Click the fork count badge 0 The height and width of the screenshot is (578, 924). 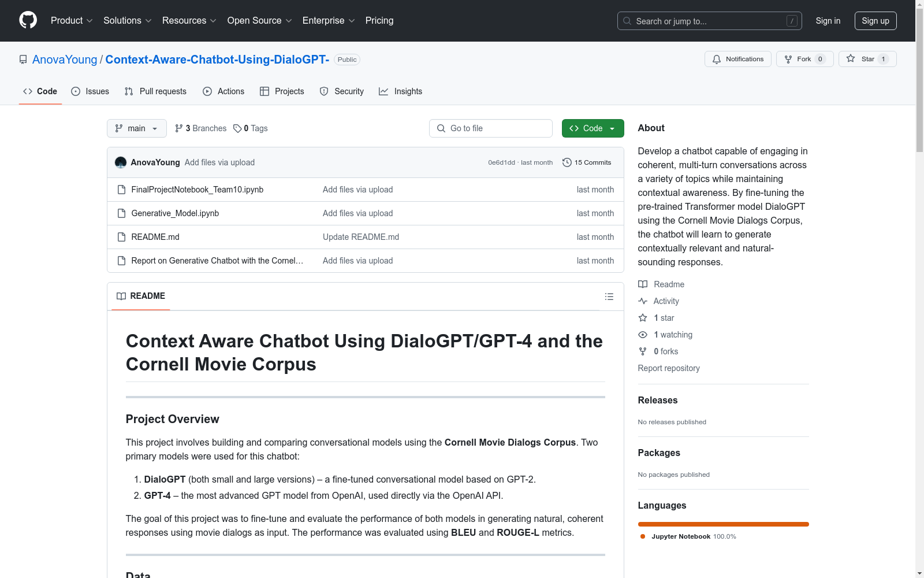[820, 59]
